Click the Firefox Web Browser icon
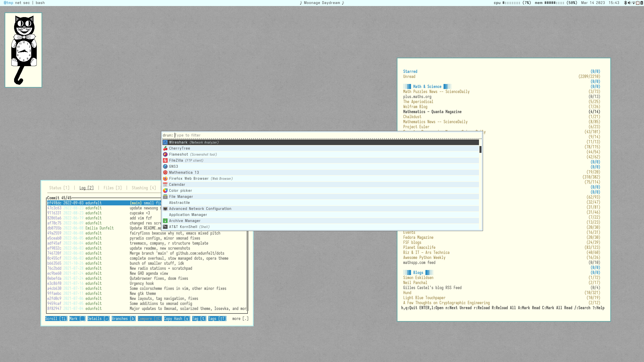644x362 pixels. (x=165, y=178)
